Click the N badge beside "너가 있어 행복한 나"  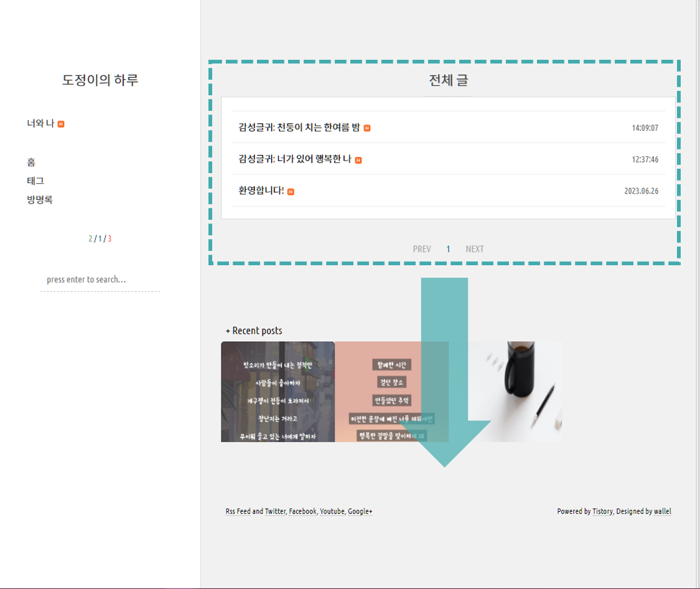[x=360, y=159]
